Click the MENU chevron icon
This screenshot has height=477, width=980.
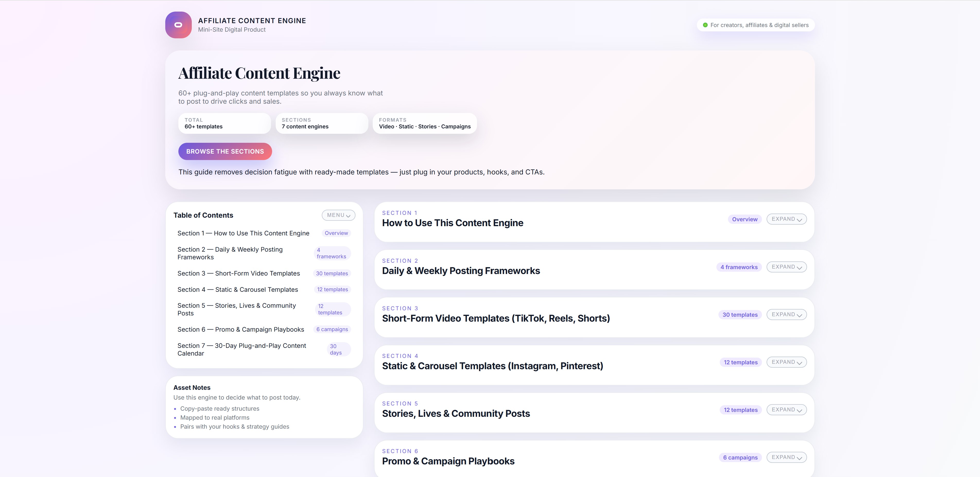pyautogui.click(x=349, y=216)
